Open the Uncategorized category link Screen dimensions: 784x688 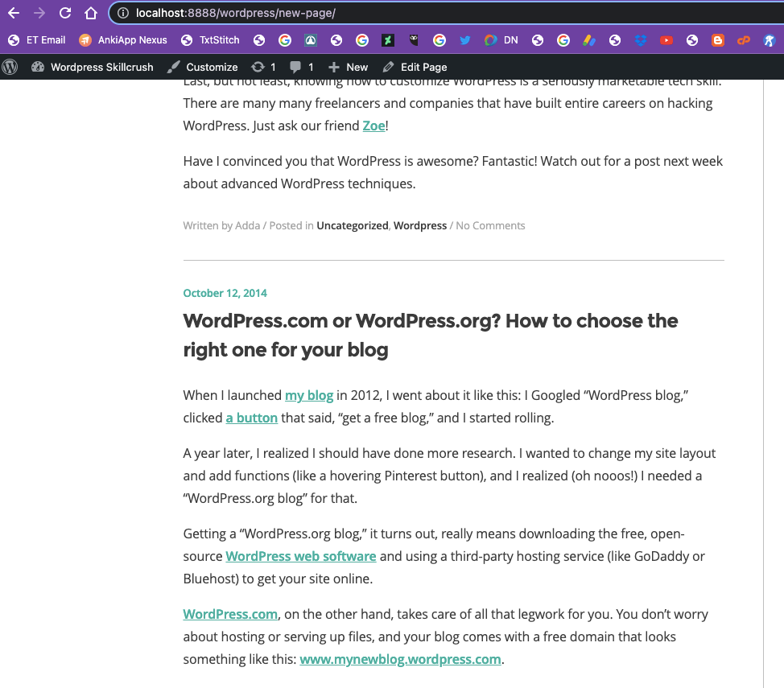352,225
